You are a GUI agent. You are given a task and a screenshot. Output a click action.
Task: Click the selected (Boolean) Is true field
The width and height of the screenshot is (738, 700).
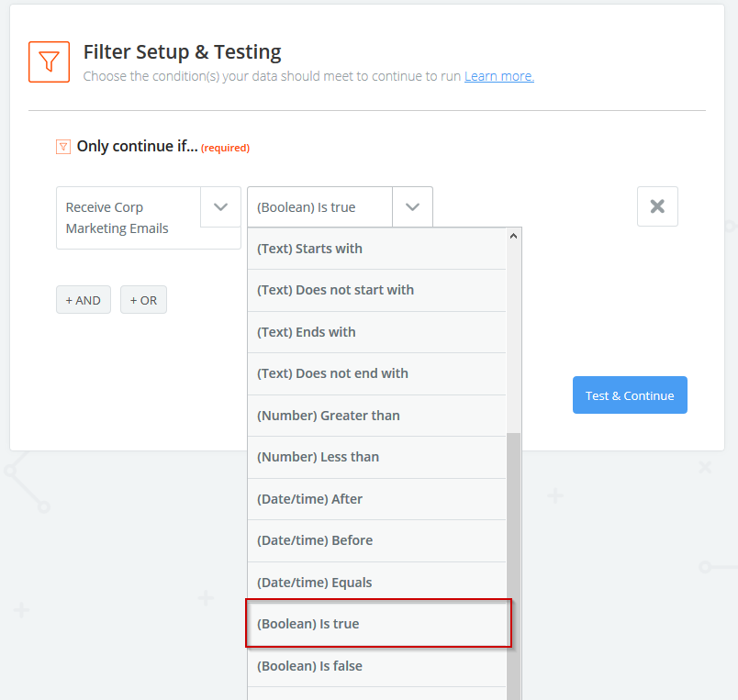pos(319,207)
